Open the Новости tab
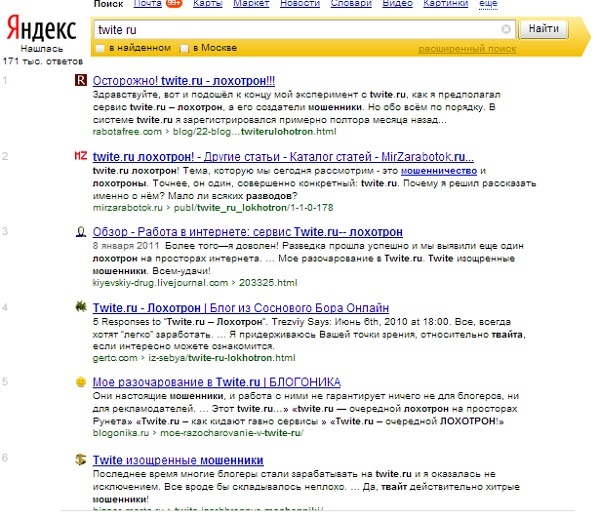The width and height of the screenshot is (600, 520). click(x=300, y=3)
